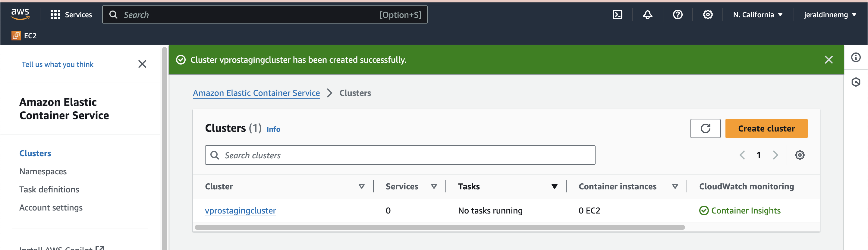
Task: Open the notifications bell
Action: 647,14
